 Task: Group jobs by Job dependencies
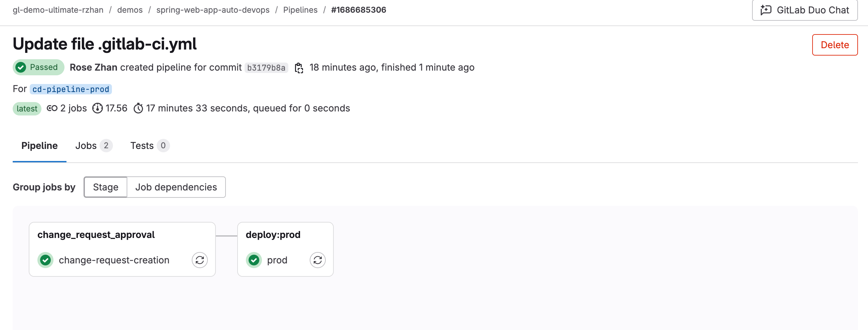click(176, 187)
